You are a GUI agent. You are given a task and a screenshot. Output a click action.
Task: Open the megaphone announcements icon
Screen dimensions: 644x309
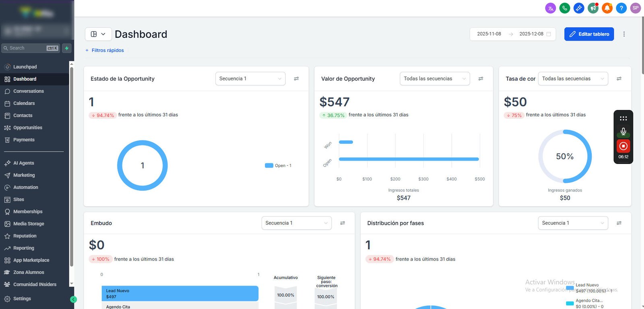coord(593,8)
